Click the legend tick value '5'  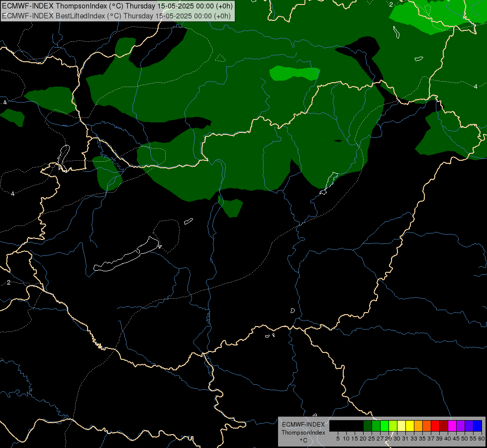tap(338, 439)
